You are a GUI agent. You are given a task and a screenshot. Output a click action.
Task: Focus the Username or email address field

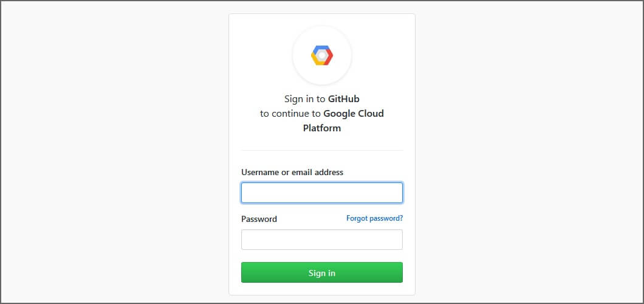[322, 193]
